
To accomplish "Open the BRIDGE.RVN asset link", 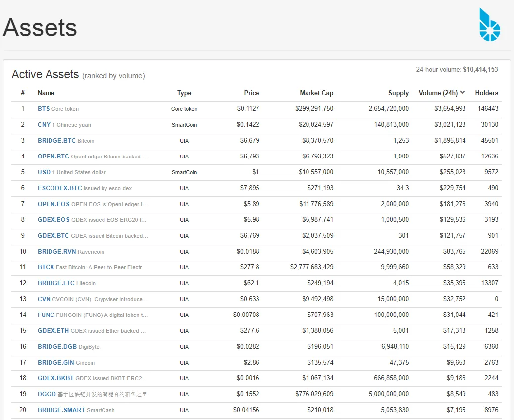I will coord(57,252).
